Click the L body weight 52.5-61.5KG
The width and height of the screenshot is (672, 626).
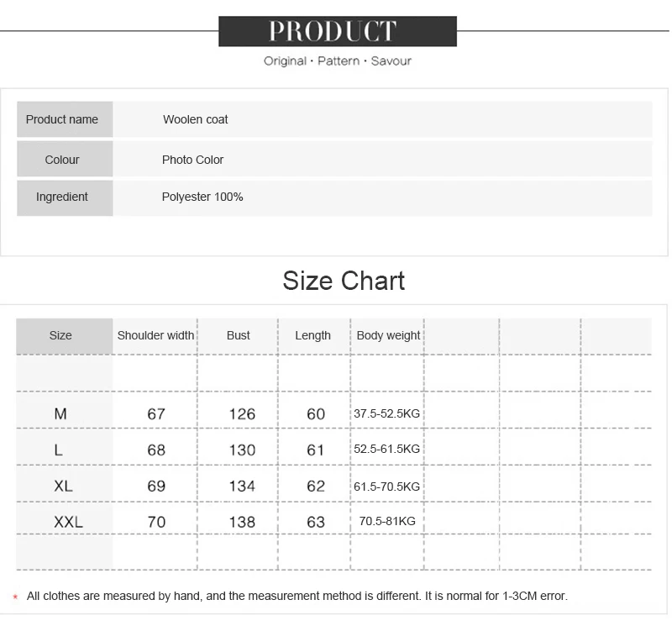pos(386,449)
